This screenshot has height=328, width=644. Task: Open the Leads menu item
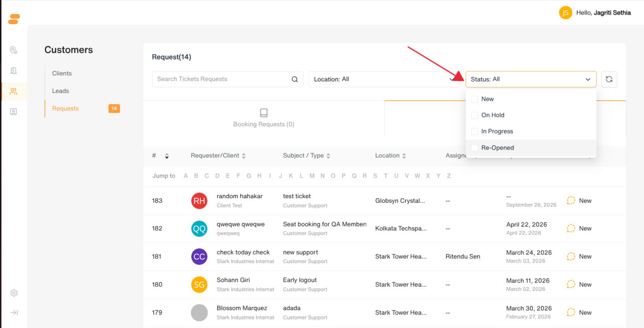pos(60,91)
